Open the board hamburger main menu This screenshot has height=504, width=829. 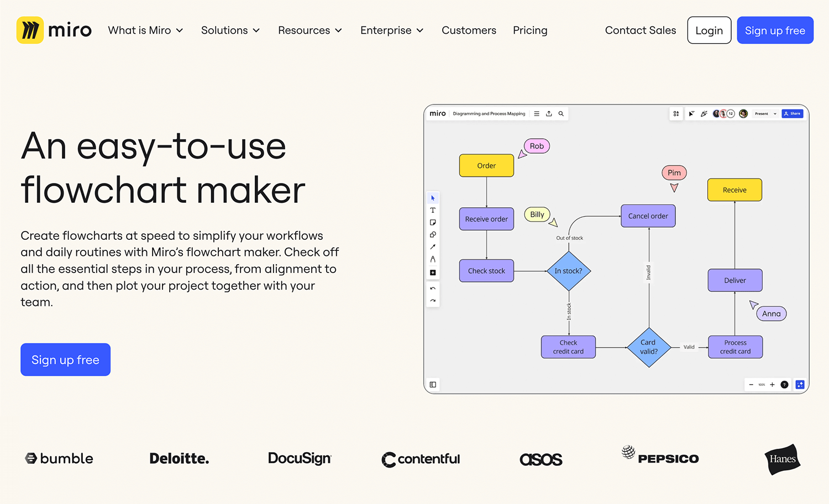tap(537, 114)
